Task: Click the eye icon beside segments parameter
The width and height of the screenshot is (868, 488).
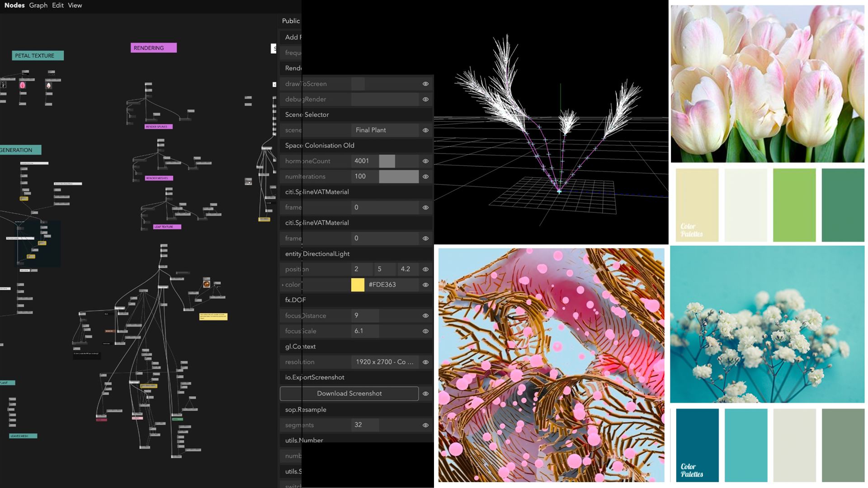Action: click(425, 425)
